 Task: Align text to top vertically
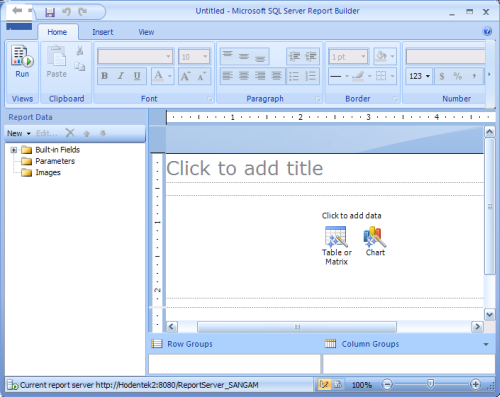point(228,56)
